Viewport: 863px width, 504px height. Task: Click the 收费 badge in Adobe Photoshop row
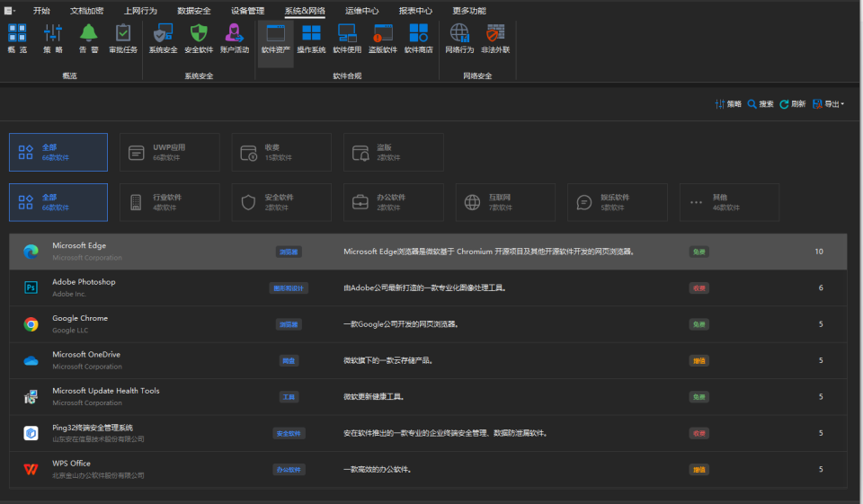pyautogui.click(x=699, y=288)
